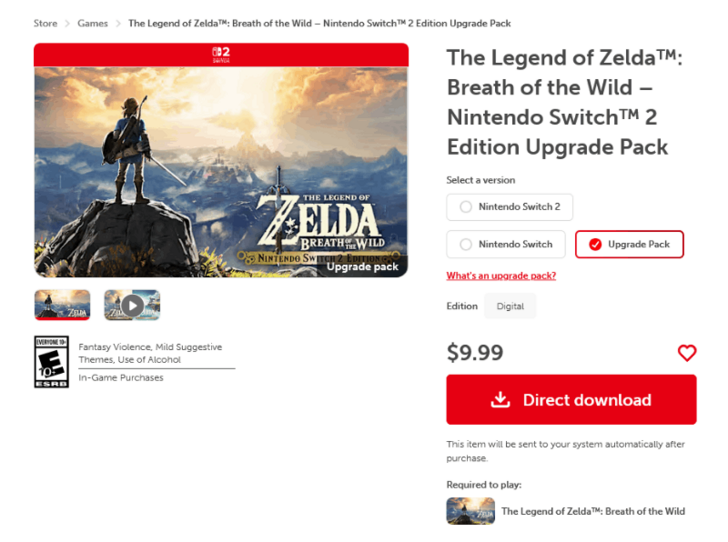This screenshot has width=728, height=542.
Task: Add game to wishlist with heart icon
Action: (x=687, y=353)
